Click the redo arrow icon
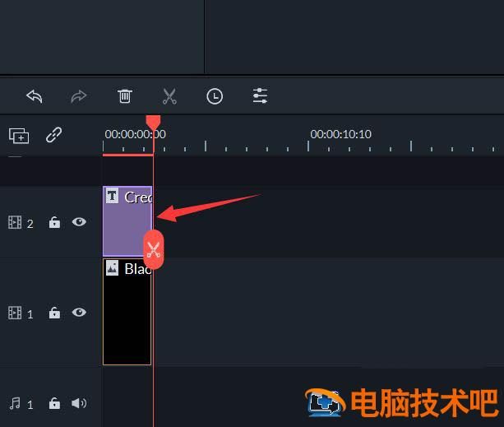Viewport: 504px width, 427px height. coord(79,96)
